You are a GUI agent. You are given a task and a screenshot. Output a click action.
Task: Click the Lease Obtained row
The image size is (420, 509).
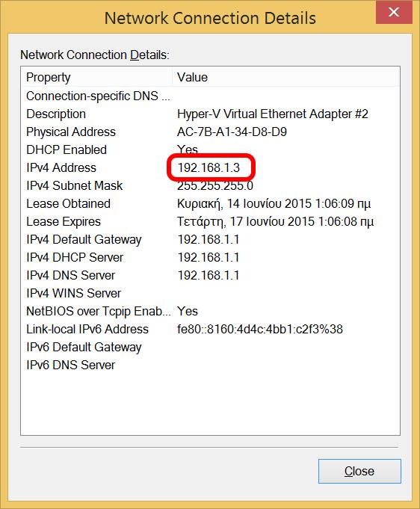pos(210,203)
